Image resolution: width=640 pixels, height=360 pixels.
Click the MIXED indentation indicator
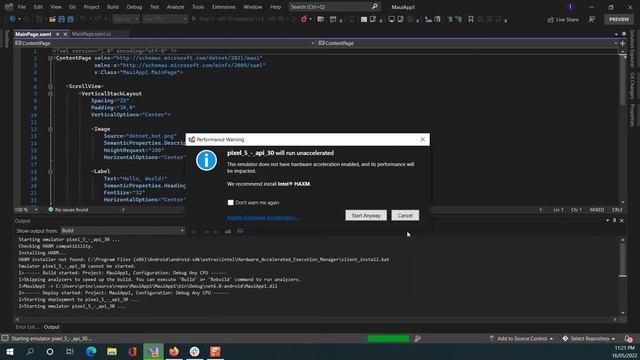click(596, 210)
